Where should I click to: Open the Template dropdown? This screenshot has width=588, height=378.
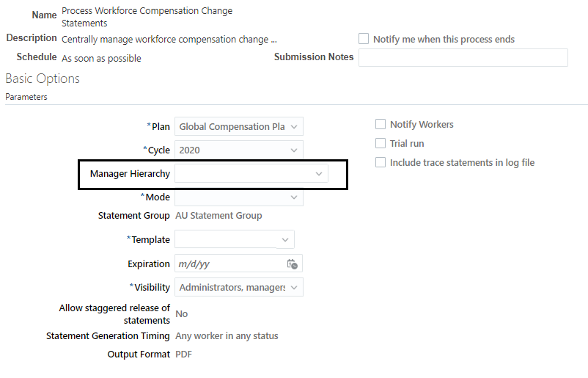pos(285,240)
